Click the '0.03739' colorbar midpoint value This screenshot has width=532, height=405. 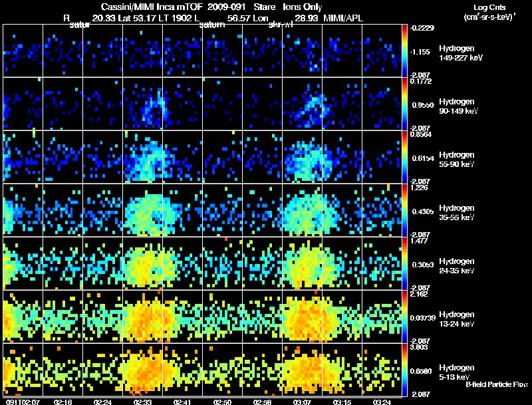click(x=422, y=318)
